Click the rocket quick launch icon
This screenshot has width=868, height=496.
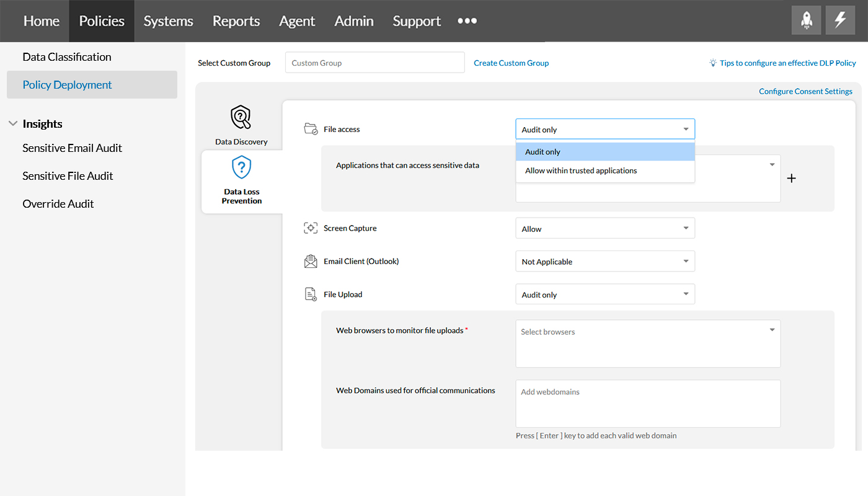(806, 20)
